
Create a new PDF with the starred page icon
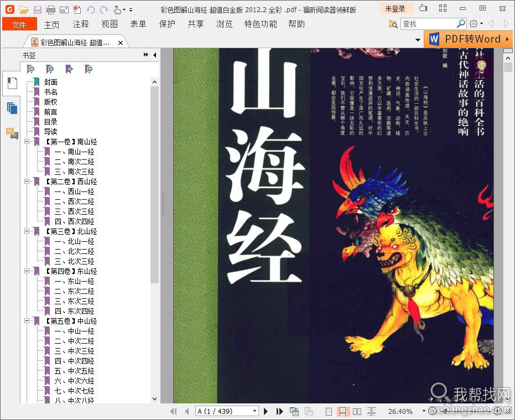[77, 9]
